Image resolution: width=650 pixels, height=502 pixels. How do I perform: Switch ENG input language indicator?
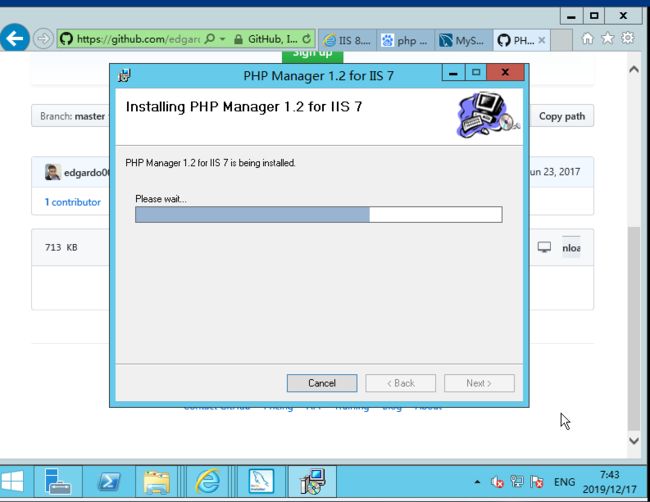tap(564, 482)
